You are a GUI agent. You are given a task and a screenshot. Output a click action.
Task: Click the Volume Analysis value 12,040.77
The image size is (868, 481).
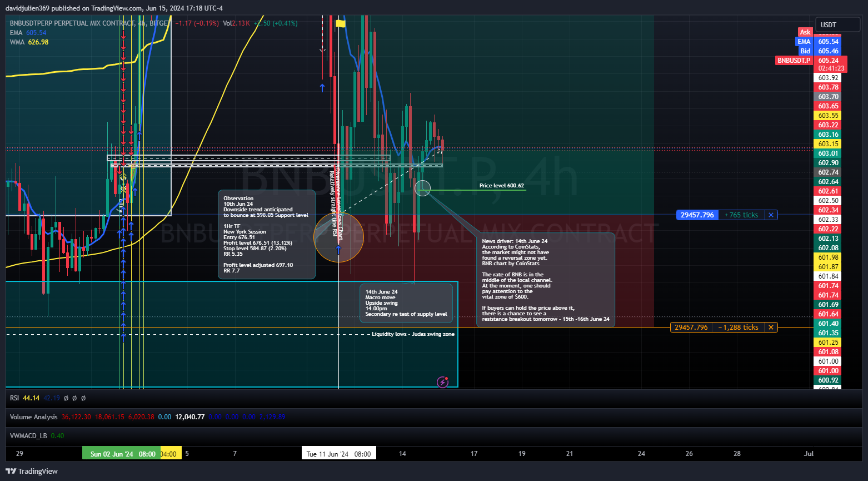(190, 417)
